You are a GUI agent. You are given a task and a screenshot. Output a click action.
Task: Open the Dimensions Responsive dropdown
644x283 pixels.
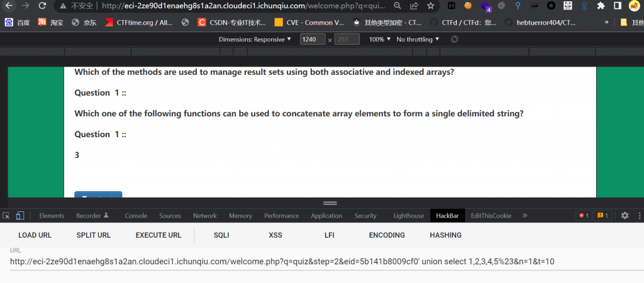click(x=255, y=39)
